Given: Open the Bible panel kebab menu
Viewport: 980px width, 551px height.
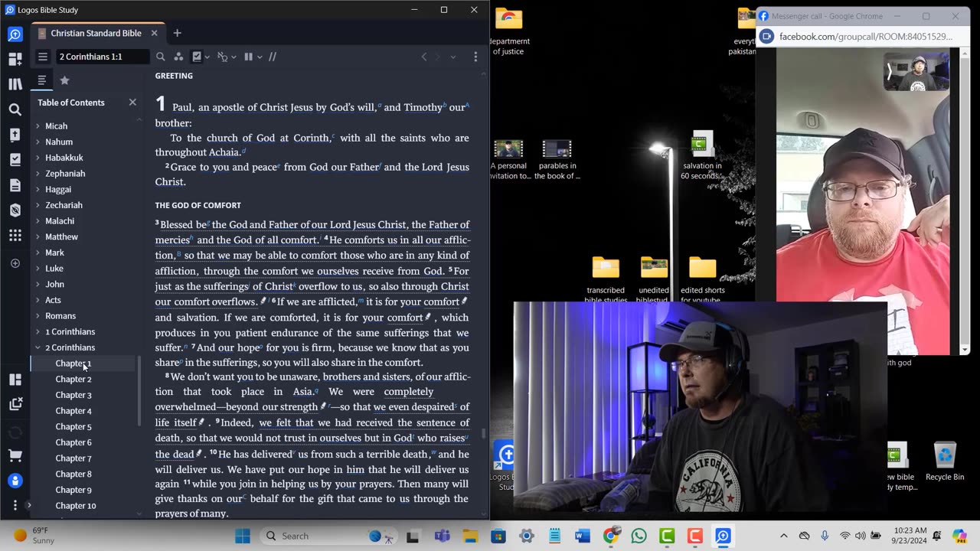Looking at the screenshot, I should click(475, 57).
